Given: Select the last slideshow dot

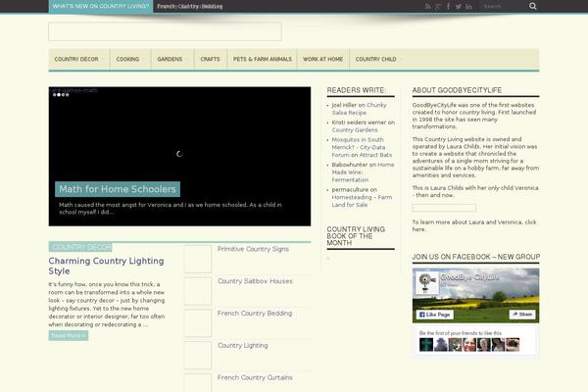Looking at the screenshot, I should (x=68, y=95).
